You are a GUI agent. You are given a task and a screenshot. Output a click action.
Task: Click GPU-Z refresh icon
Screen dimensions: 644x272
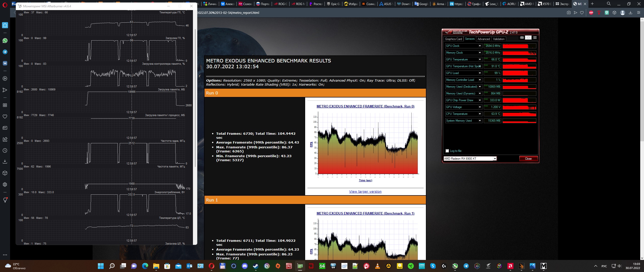528,38
